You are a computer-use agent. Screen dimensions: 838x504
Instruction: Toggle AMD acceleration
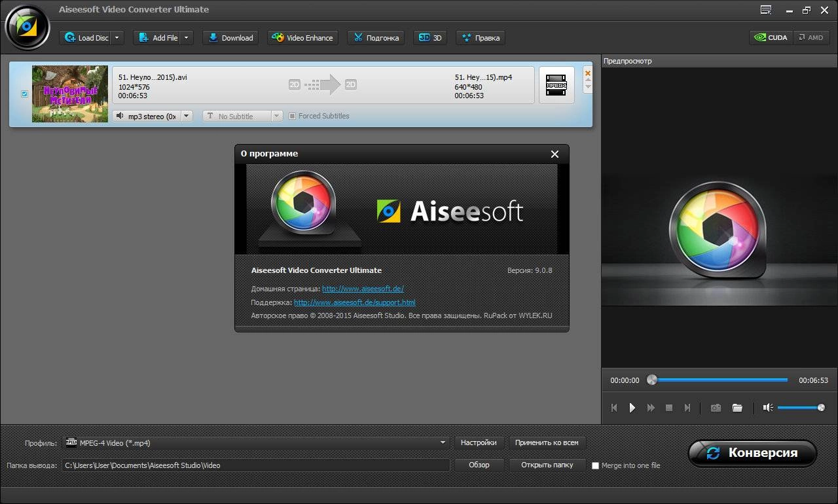pyautogui.click(x=811, y=37)
